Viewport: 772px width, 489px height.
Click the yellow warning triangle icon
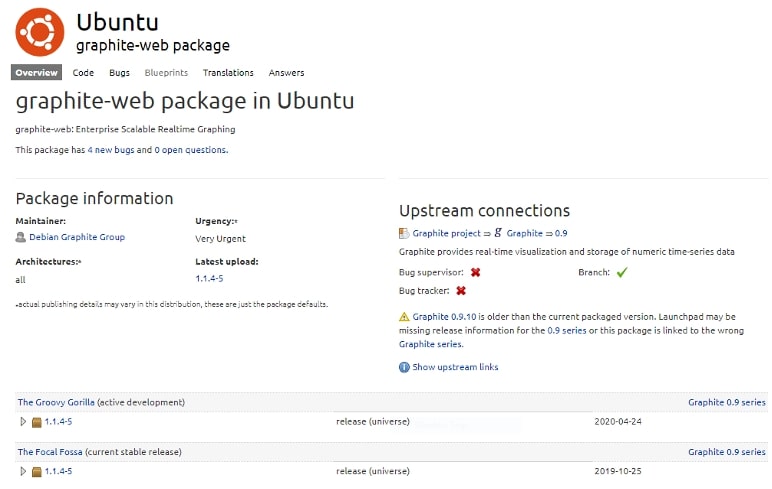pos(404,317)
